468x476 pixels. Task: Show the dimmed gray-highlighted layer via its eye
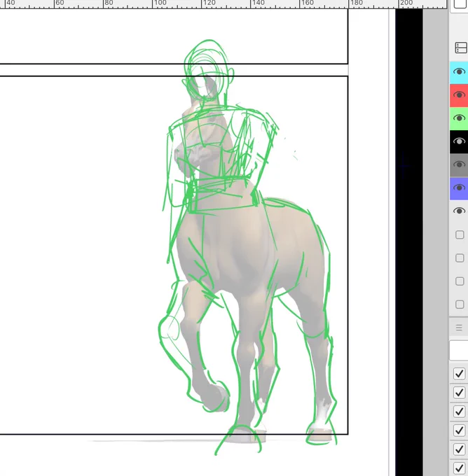pos(459,164)
